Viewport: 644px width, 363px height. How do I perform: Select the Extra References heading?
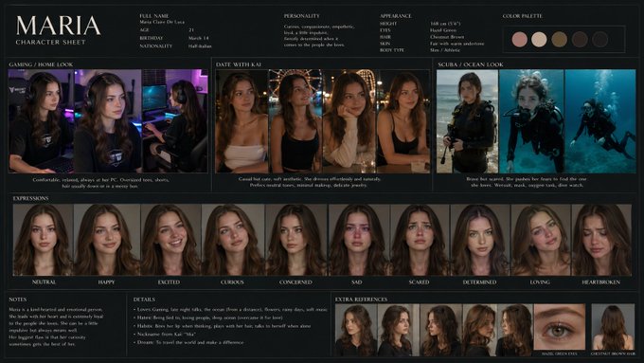click(361, 299)
